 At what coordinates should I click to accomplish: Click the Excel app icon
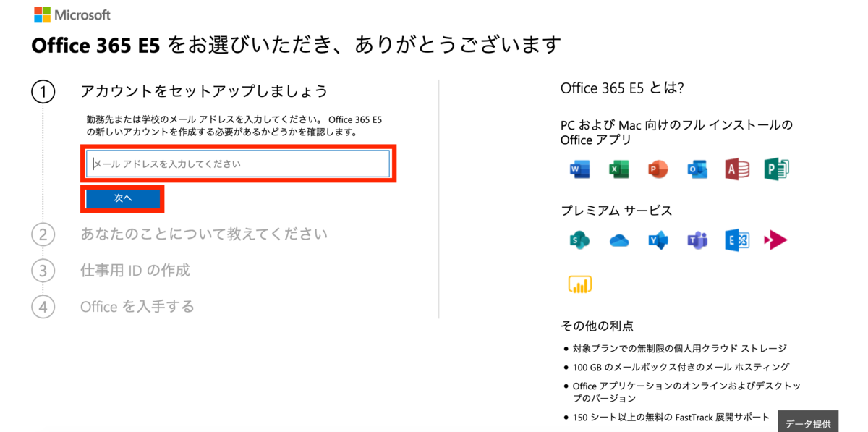(x=618, y=169)
